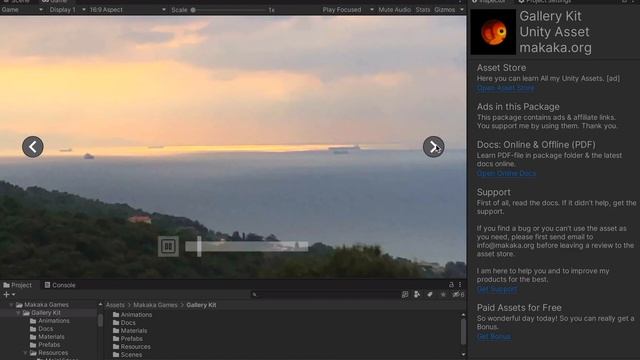Open the Project panel three-dot menu
The image size is (640, 360).
pos(460,284)
